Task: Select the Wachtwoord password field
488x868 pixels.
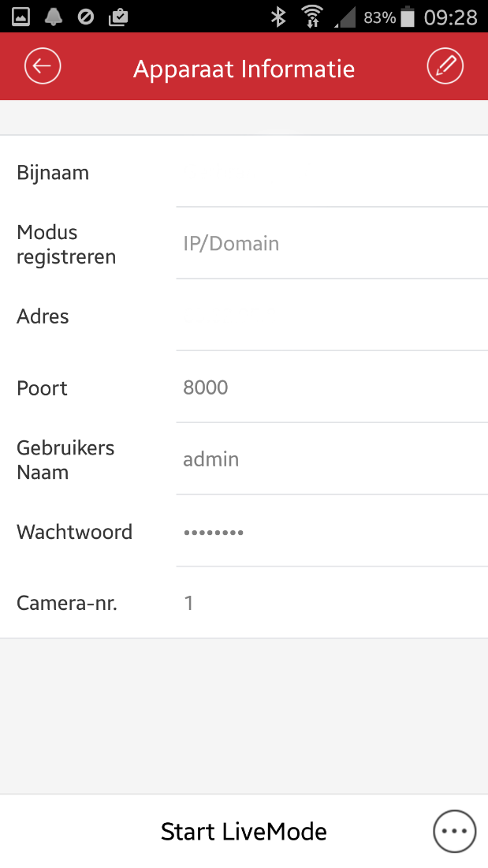Action: [332, 531]
